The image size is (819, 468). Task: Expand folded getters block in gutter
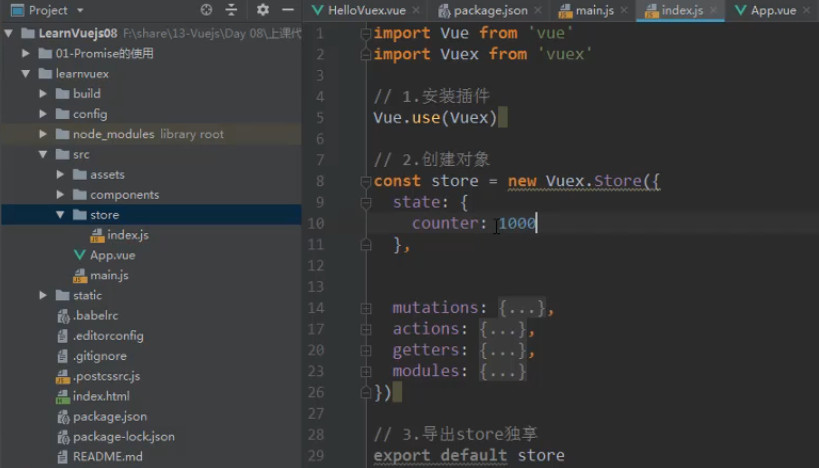[366, 350]
